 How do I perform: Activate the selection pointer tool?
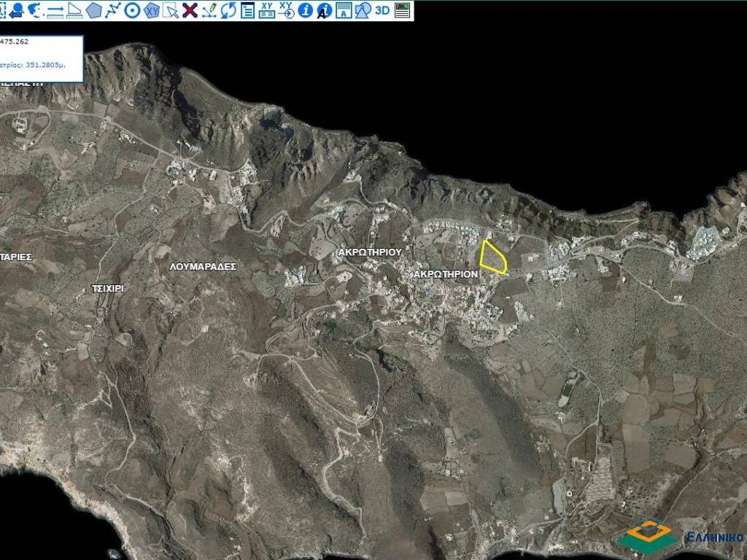(170, 10)
